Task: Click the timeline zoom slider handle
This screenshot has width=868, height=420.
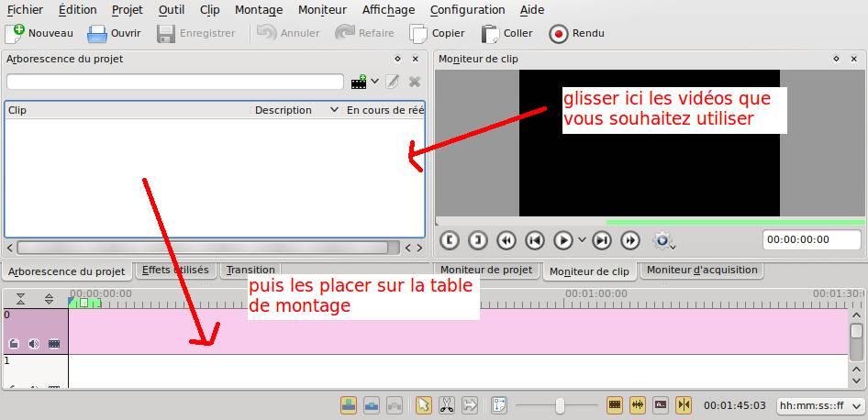Action: click(560, 405)
